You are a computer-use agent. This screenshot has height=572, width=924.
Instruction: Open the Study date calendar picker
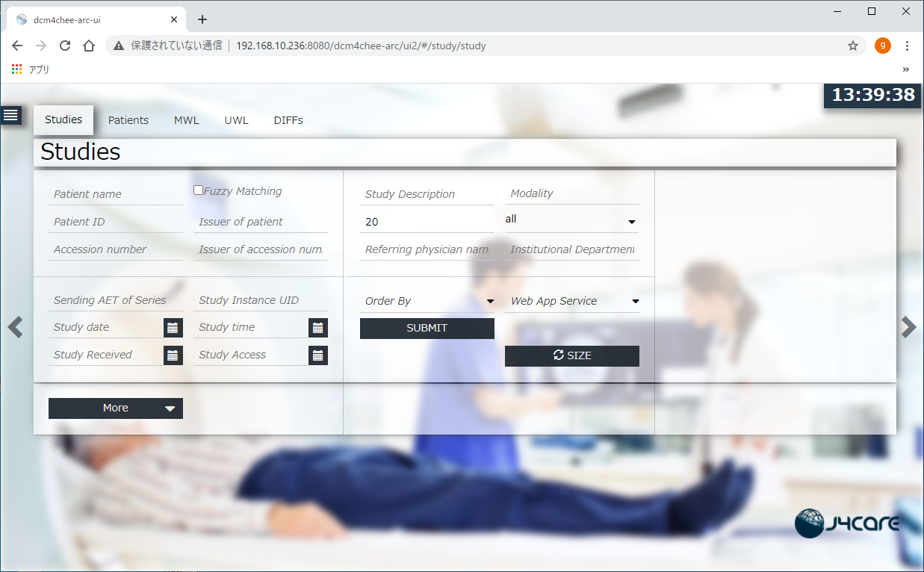[173, 328]
